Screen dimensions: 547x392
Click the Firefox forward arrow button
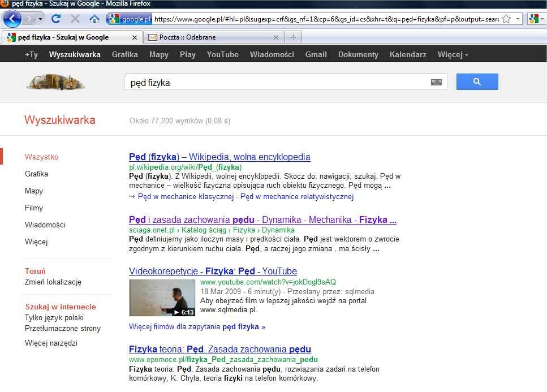31,19
